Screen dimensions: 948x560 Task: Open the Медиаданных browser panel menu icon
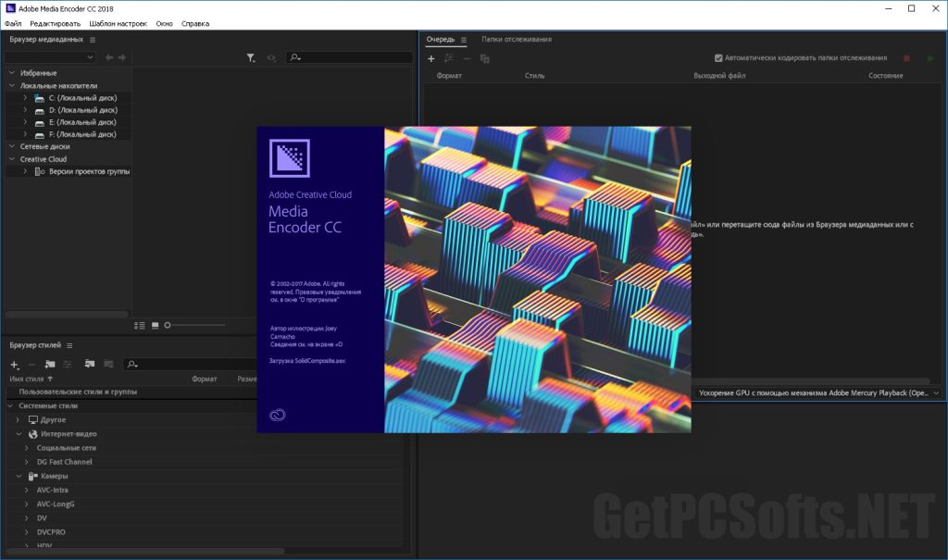[x=93, y=40]
